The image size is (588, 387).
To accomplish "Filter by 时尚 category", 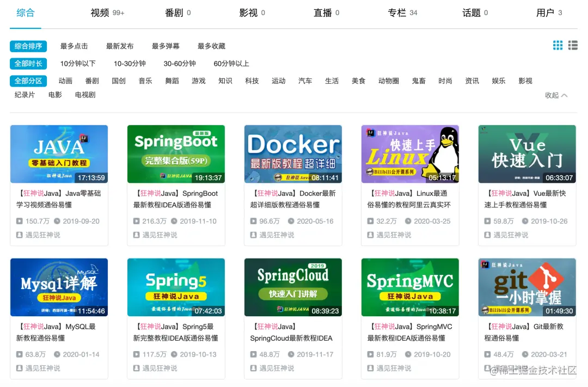I will coord(445,81).
